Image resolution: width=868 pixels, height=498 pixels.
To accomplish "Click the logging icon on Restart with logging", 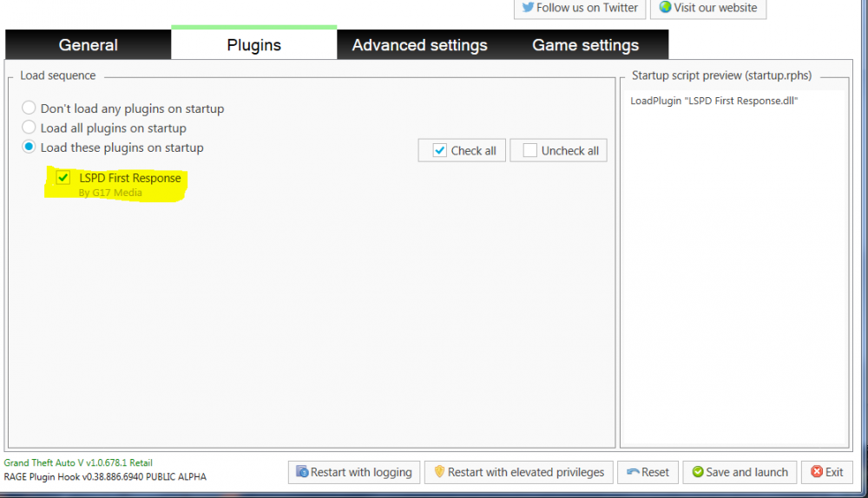I will (302, 471).
